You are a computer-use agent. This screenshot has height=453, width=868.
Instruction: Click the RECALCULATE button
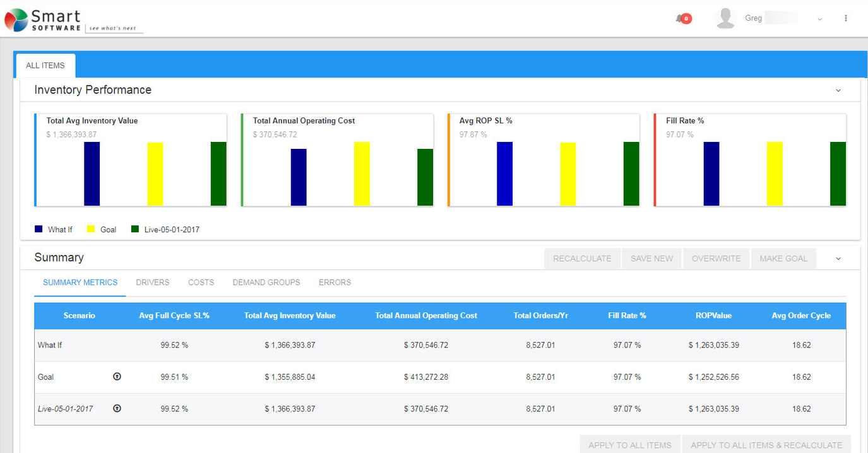click(x=582, y=259)
